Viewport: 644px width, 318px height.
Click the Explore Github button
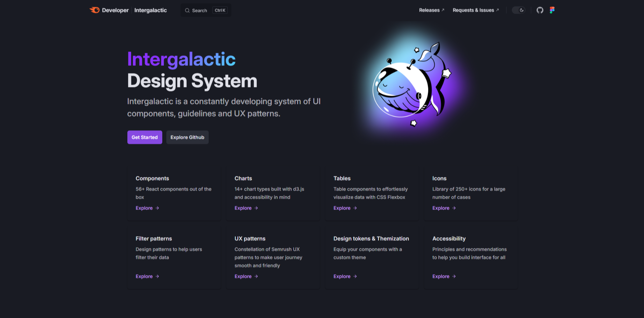click(x=187, y=137)
